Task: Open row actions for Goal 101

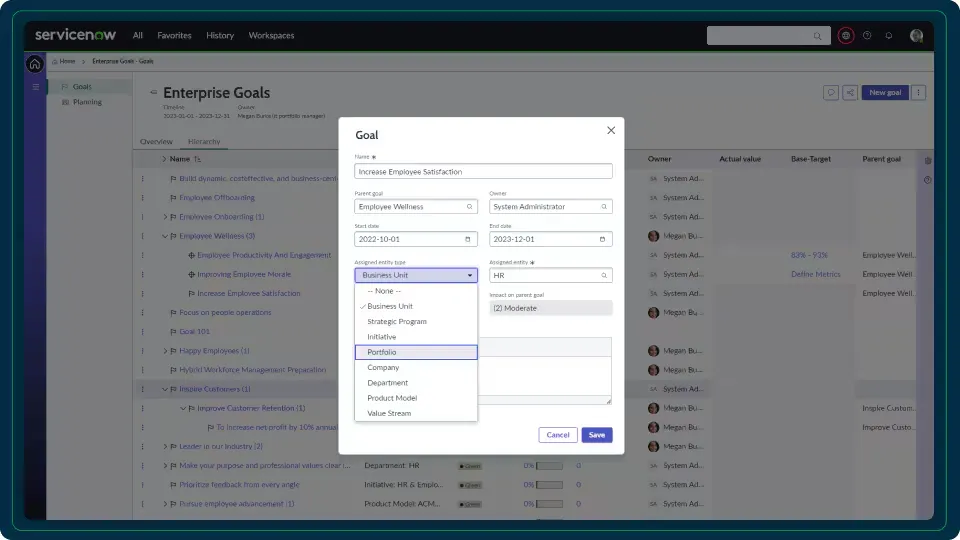Action: pos(143,332)
